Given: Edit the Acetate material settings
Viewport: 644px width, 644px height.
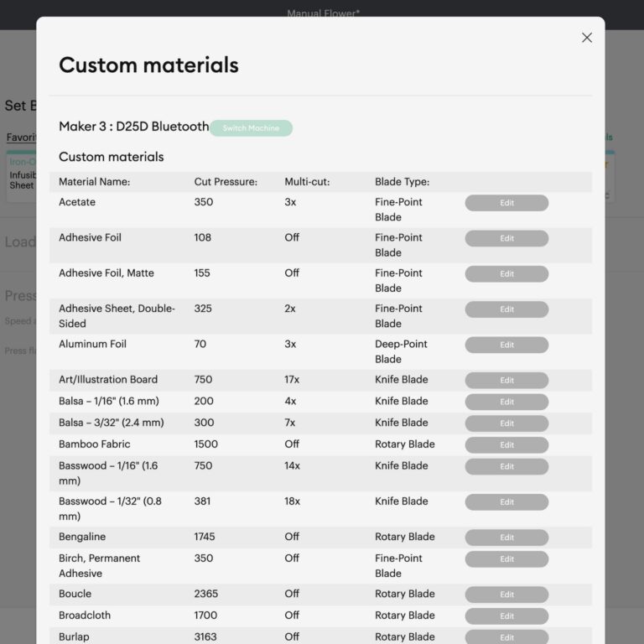Looking at the screenshot, I should tap(506, 203).
